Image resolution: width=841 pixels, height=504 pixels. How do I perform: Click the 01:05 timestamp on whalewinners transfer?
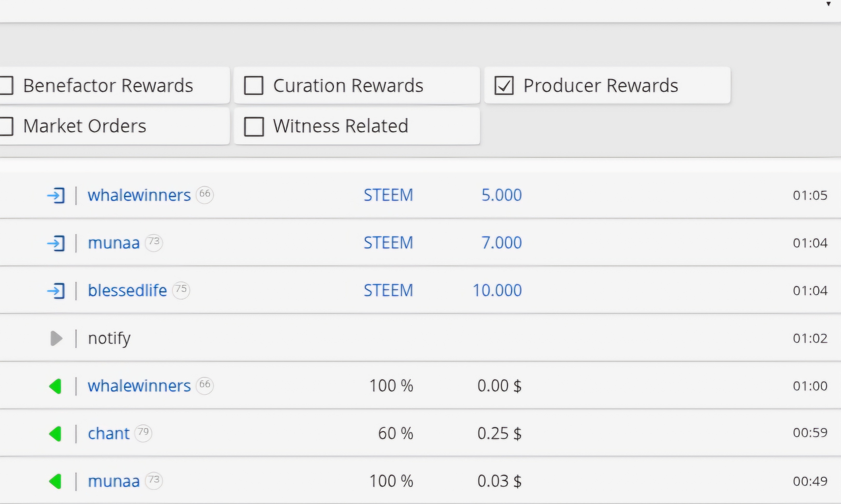point(810,195)
